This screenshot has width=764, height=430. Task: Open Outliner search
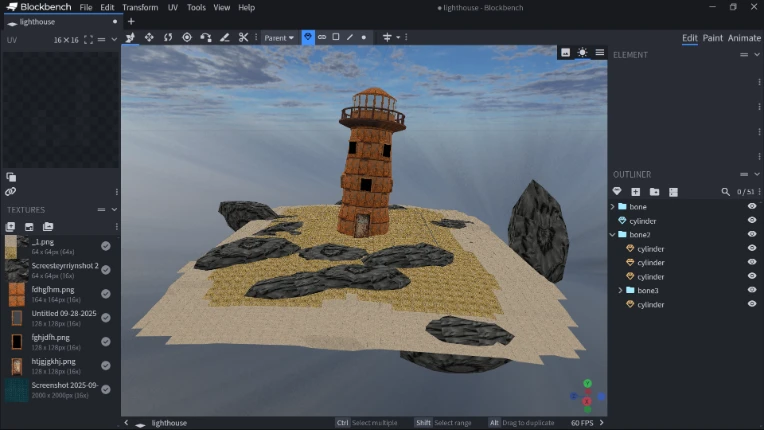coord(726,192)
